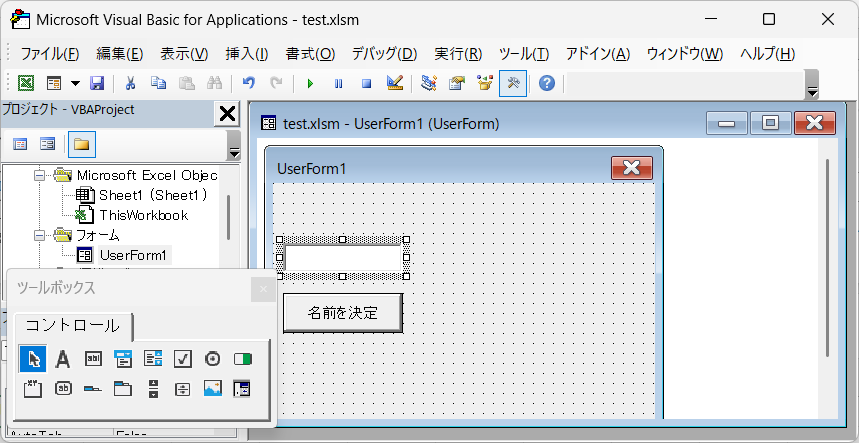This screenshot has width=859, height=443.
Task: Click the Reset stop square icon
Action: (x=366, y=83)
